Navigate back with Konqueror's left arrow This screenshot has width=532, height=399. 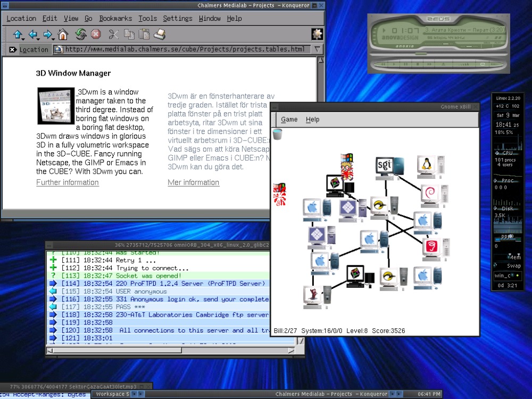point(32,34)
